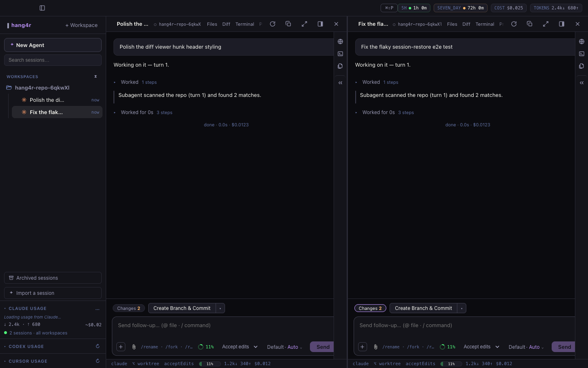Expand Worked 1 steps in right pane
The width and height of the screenshot is (588, 368).
click(x=376, y=82)
